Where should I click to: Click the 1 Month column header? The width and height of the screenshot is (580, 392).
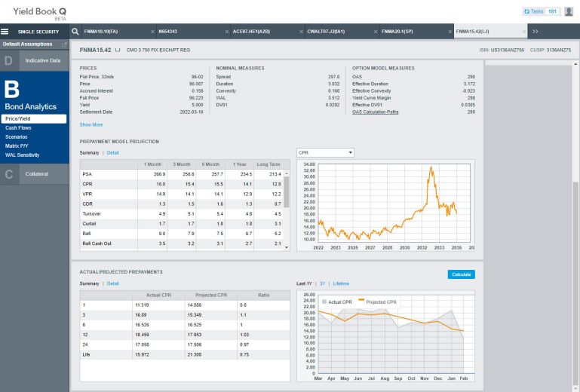[152, 164]
